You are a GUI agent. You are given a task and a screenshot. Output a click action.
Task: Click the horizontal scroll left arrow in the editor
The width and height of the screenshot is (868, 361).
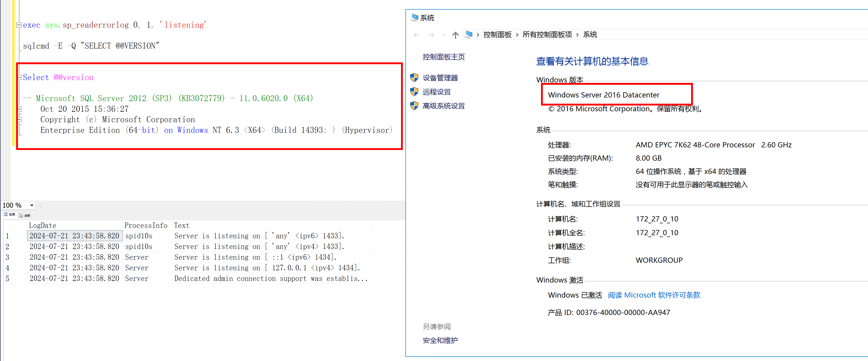pos(41,205)
